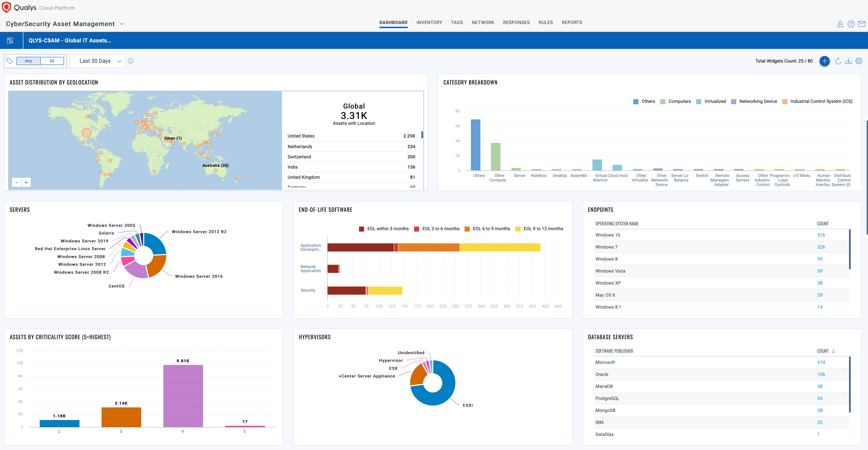
Task: Open dashboard settings gear icon
Action: [x=858, y=61]
